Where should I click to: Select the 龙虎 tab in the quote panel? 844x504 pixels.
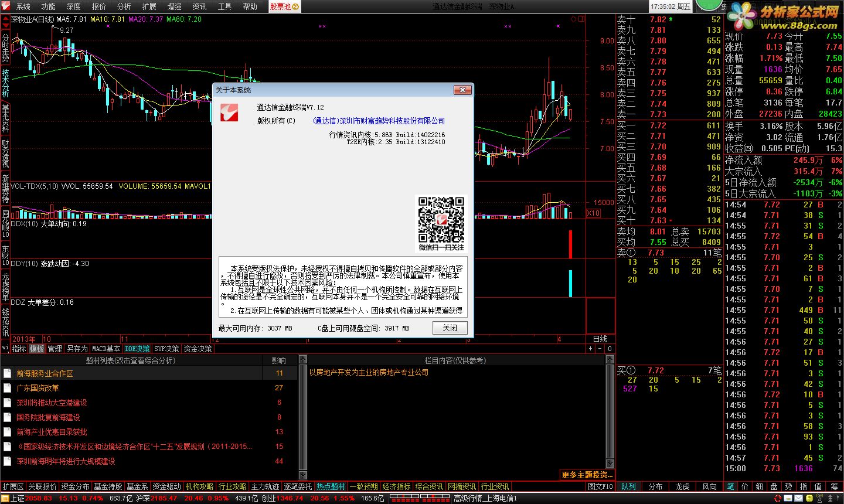point(682,486)
